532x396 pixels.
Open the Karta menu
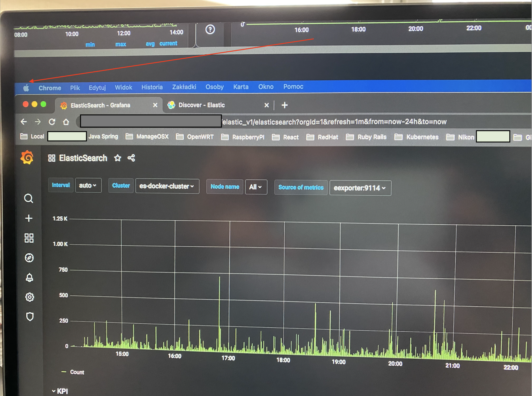(x=241, y=87)
